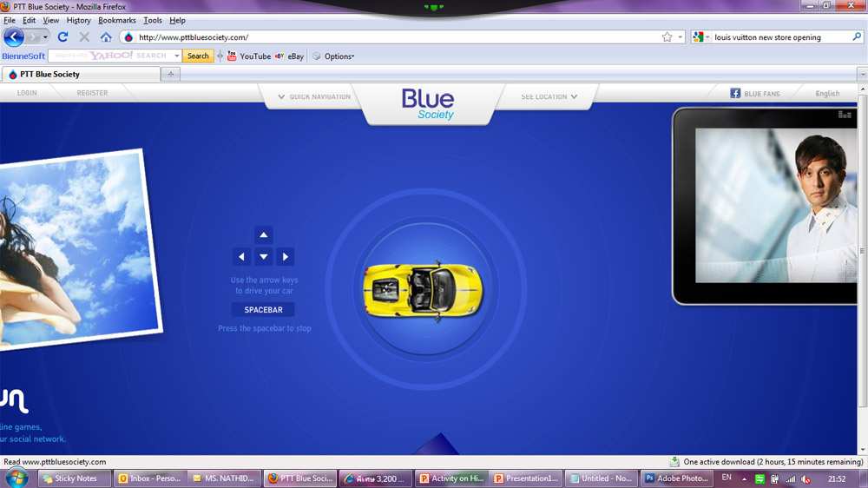Open the Tools menu
The width and height of the screenshot is (868, 488).
(152, 21)
